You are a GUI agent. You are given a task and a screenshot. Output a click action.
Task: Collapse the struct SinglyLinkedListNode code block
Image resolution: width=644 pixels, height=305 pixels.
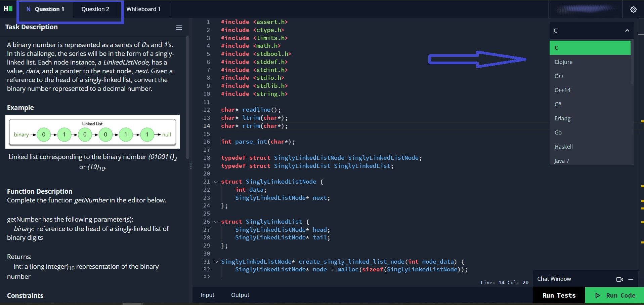tap(216, 182)
